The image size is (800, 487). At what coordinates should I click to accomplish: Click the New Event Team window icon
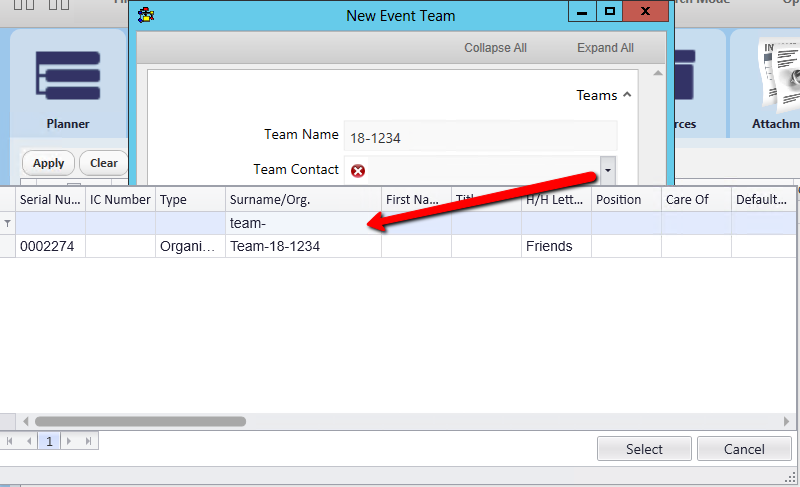(147, 15)
